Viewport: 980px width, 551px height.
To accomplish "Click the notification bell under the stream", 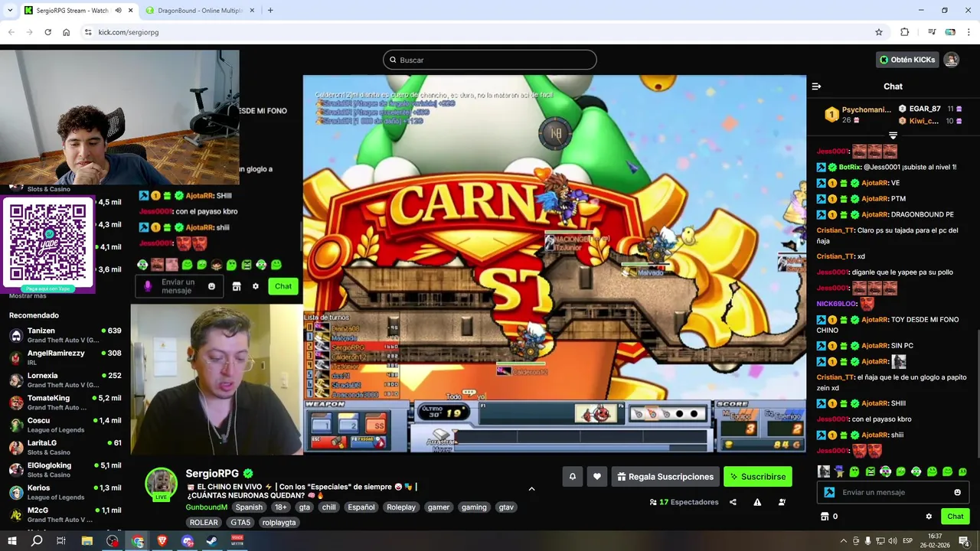I will (x=572, y=477).
